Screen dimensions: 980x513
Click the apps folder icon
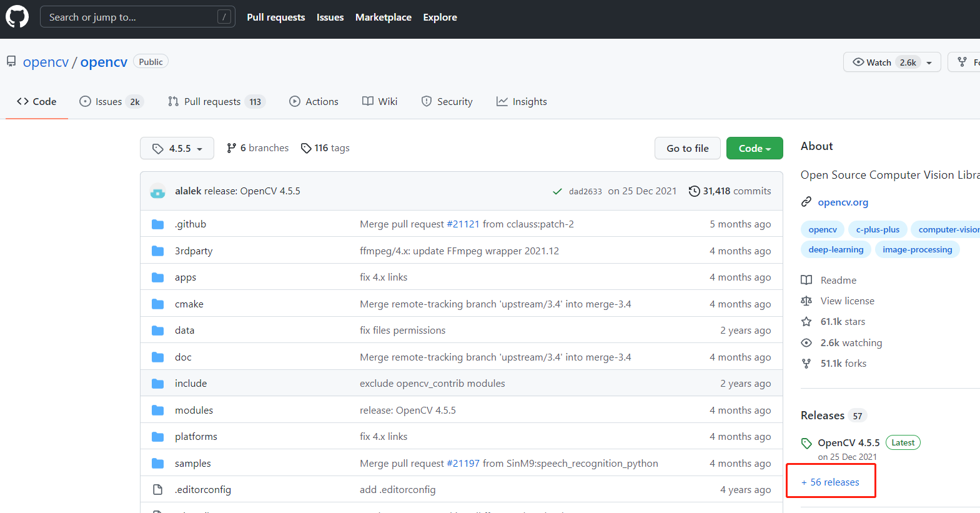(x=158, y=277)
